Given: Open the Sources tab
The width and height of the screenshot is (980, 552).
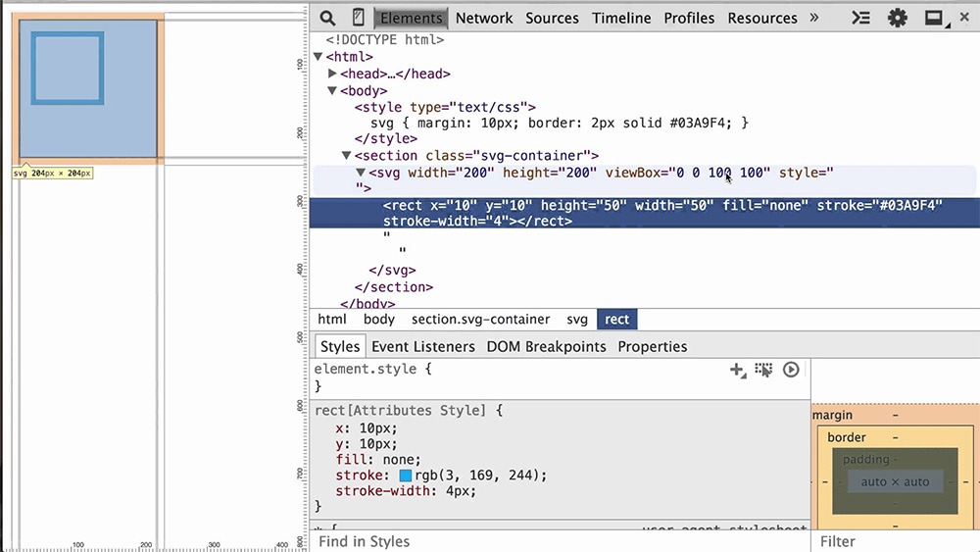Looking at the screenshot, I should tap(552, 18).
